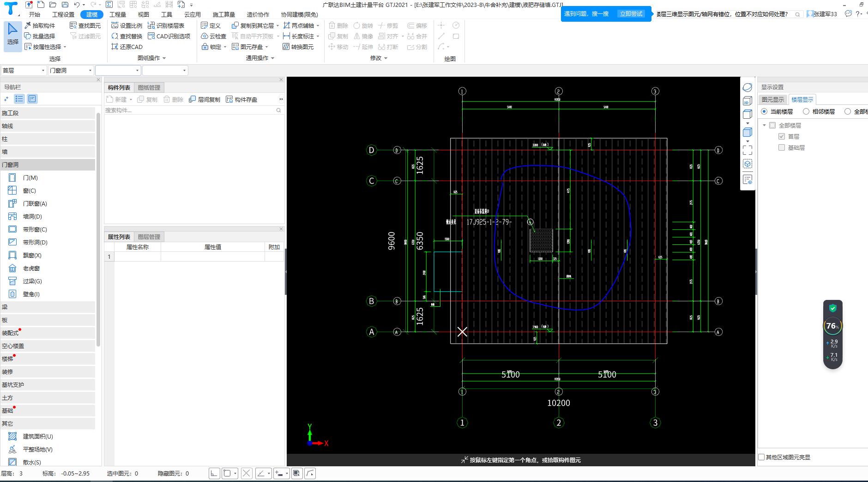Image resolution: width=868 pixels, height=482 pixels.
Task: Select the 当前楼层 radio button
Action: (x=764, y=111)
